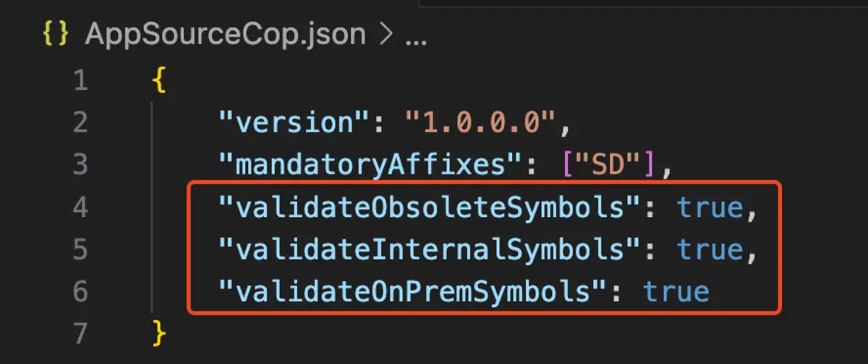Select line number 6 in gutter
868x364 pixels.
coord(80,292)
